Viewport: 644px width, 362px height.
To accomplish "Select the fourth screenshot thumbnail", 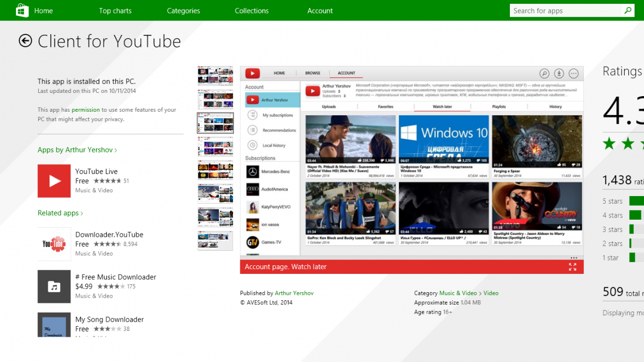I will point(215,147).
